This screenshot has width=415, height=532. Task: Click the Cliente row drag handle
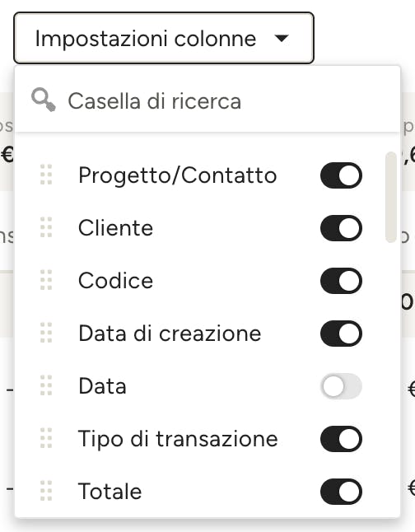pos(46,227)
